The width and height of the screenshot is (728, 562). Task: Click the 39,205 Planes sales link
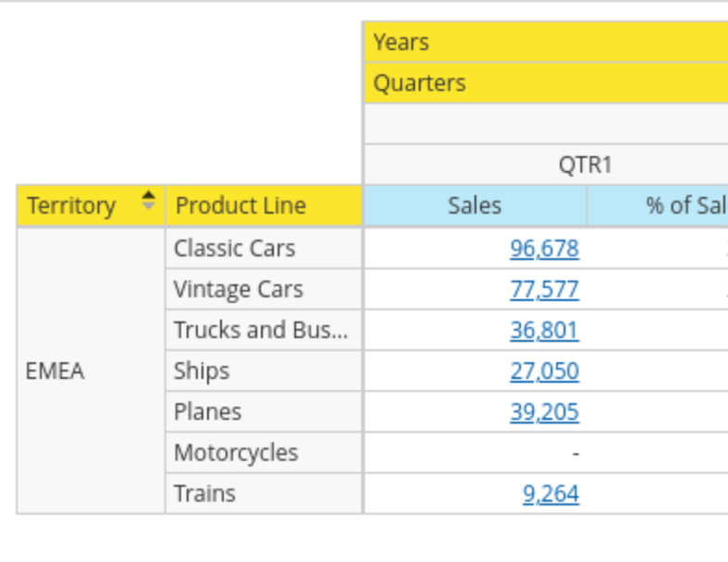pyautogui.click(x=544, y=412)
